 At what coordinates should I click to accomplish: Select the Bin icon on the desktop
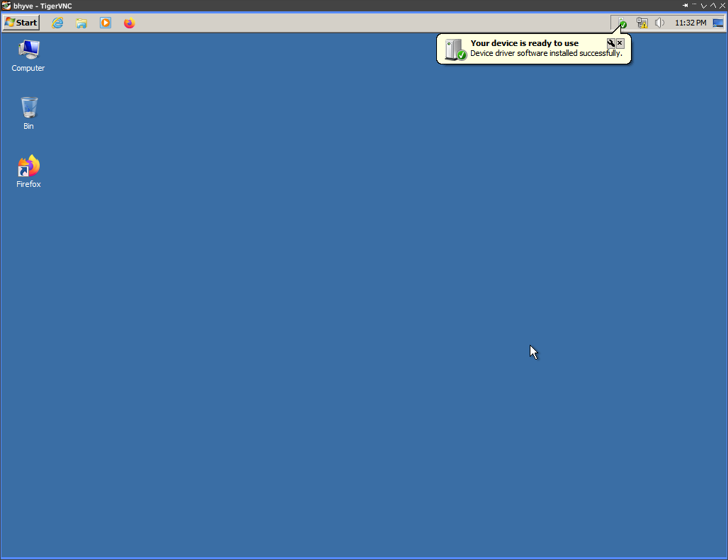click(28, 113)
